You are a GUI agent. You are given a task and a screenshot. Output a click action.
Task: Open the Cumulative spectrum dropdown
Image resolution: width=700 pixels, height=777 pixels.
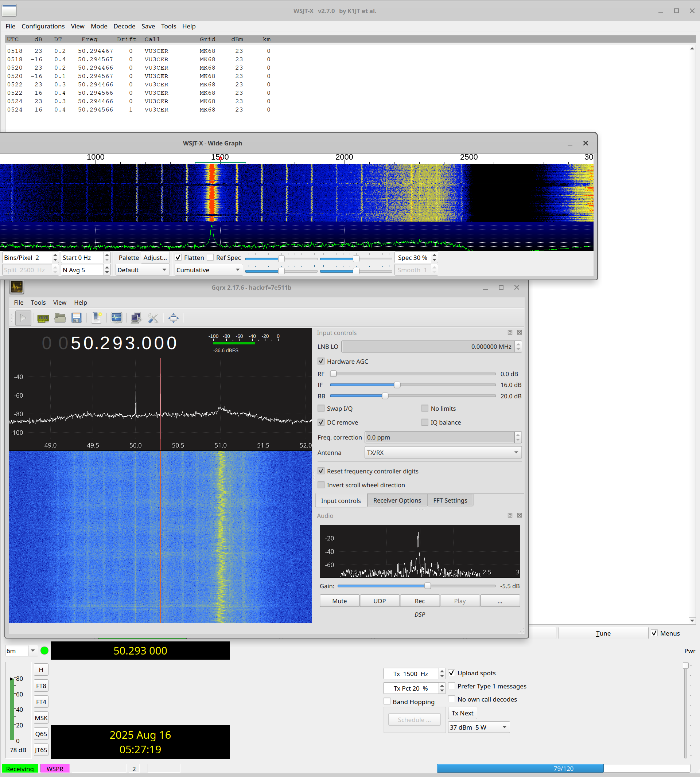(x=209, y=270)
